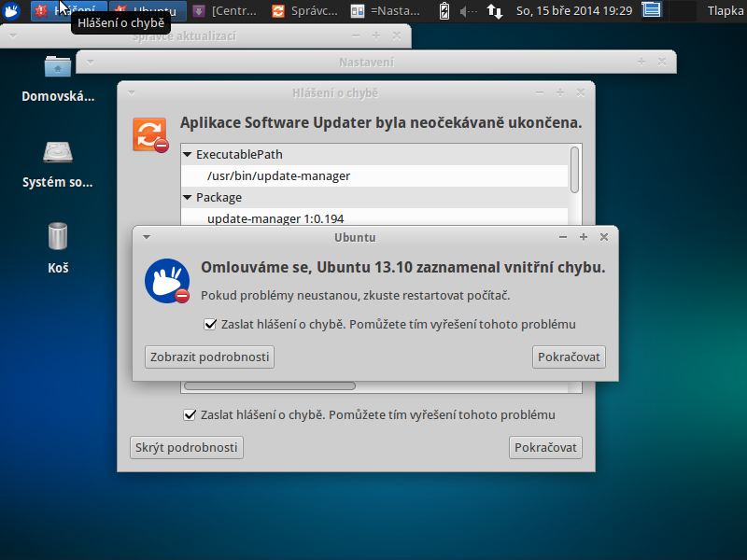This screenshot has width=747, height=560.
Task: Click Pokračovat in the Hlášení o chybě window
Action: click(545, 448)
